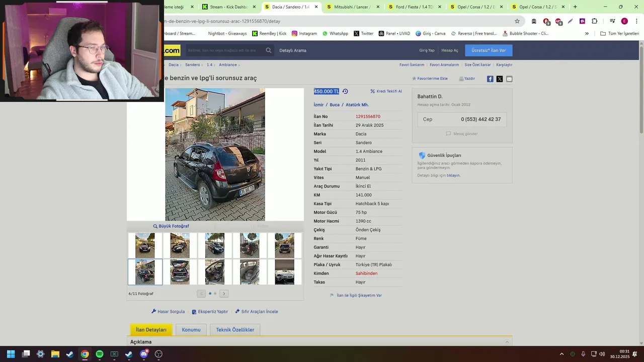Click the purple feather extension icon

(570, 21)
